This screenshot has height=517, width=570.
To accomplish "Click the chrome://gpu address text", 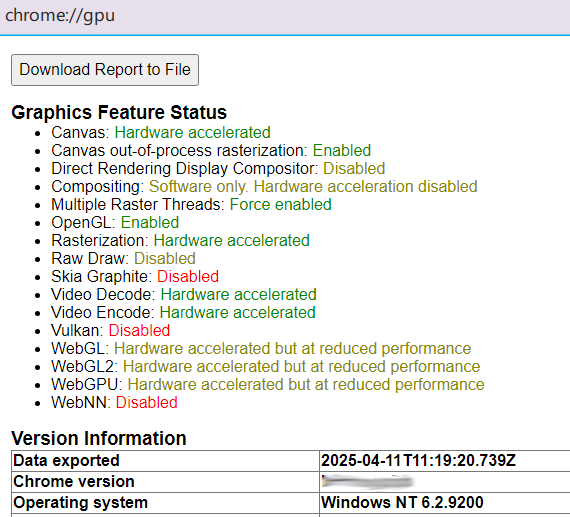I will (60, 16).
